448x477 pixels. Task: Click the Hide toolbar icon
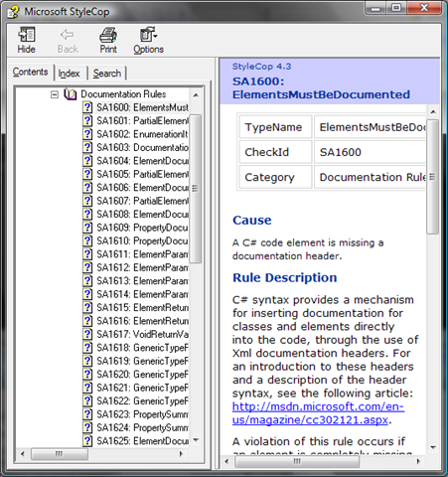click(27, 35)
